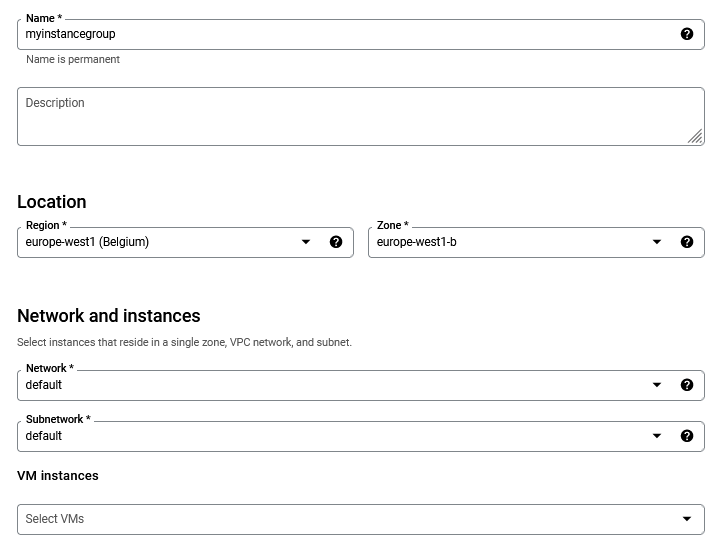Click the europe-west1-b zone value
The image size is (723, 543).
[x=417, y=242]
